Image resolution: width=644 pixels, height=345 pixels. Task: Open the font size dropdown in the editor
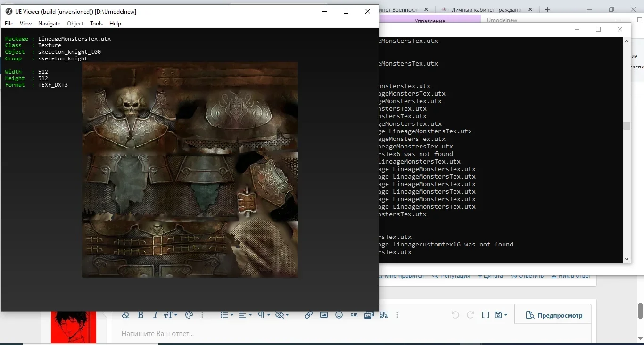click(x=171, y=315)
